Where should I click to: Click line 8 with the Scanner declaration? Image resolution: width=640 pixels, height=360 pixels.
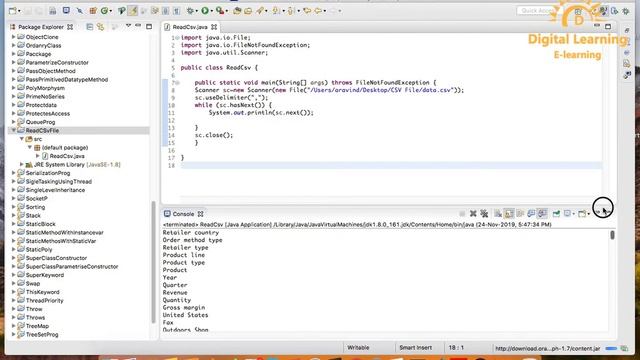coord(329,90)
